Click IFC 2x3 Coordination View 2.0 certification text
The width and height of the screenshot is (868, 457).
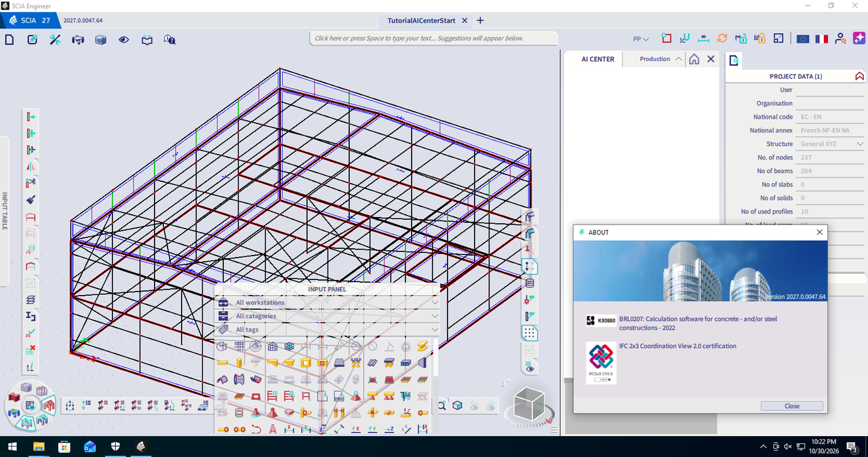tap(677, 346)
